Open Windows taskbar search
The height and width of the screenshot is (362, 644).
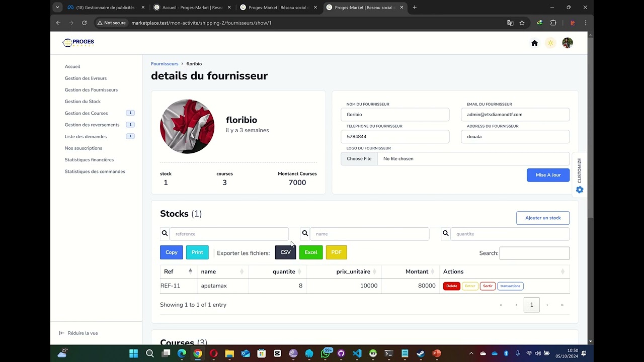(x=149, y=353)
